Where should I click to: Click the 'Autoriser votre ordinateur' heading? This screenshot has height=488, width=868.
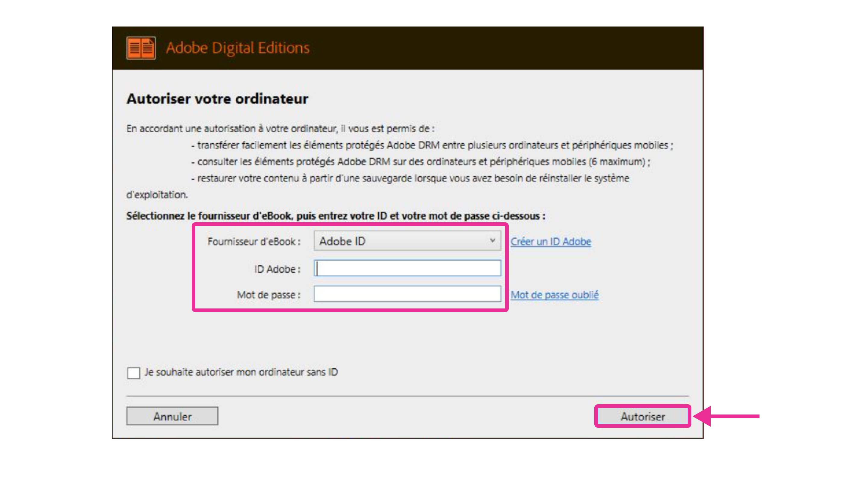pyautogui.click(x=217, y=99)
